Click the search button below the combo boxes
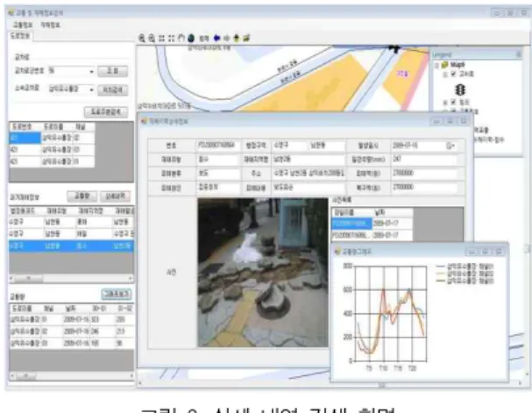This screenshot has width=532, height=413. click(x=106, y=112)
